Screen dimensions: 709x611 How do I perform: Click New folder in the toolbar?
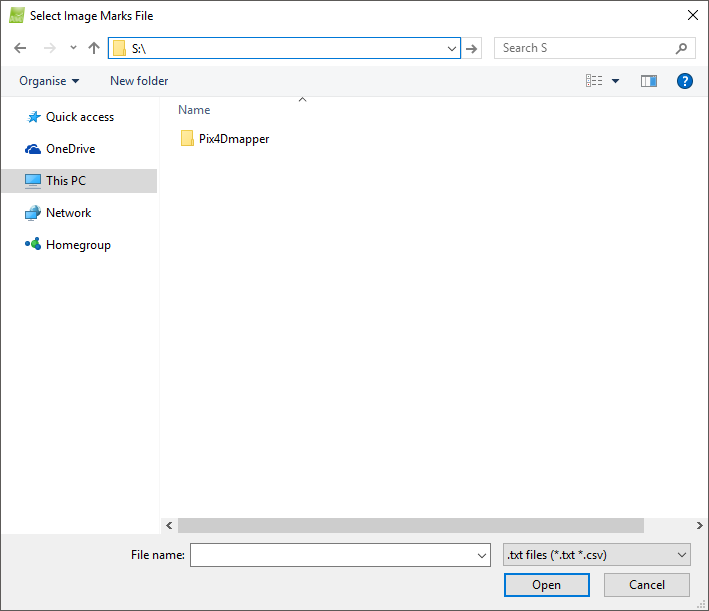pyautogui.click(x=139, y=81)
